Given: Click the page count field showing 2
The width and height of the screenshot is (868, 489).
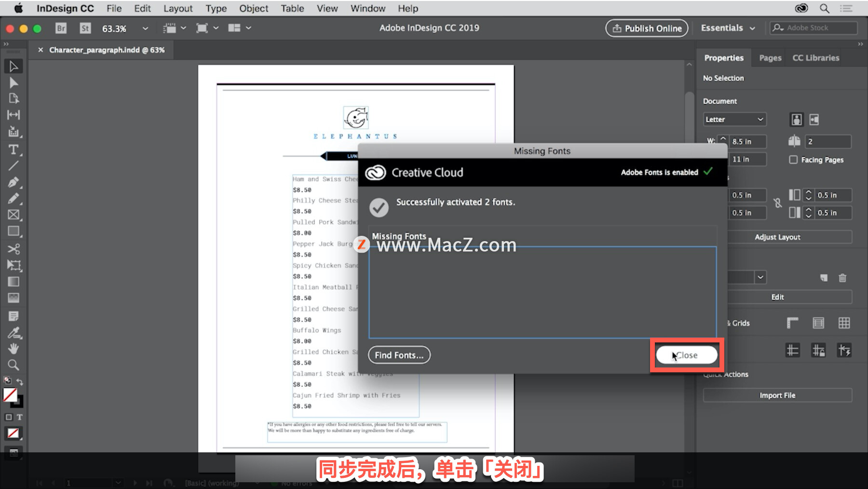Looking at the screenshot, I should pos(828,141).
